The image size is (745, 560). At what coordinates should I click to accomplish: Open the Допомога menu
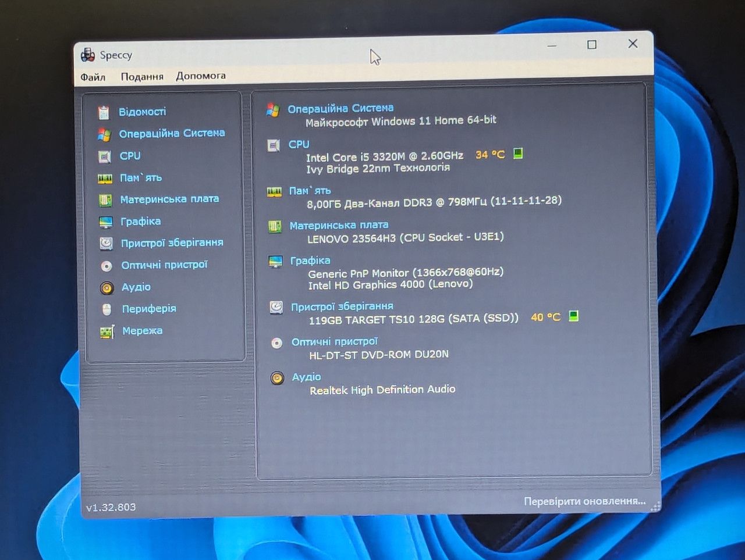(201, 76)
